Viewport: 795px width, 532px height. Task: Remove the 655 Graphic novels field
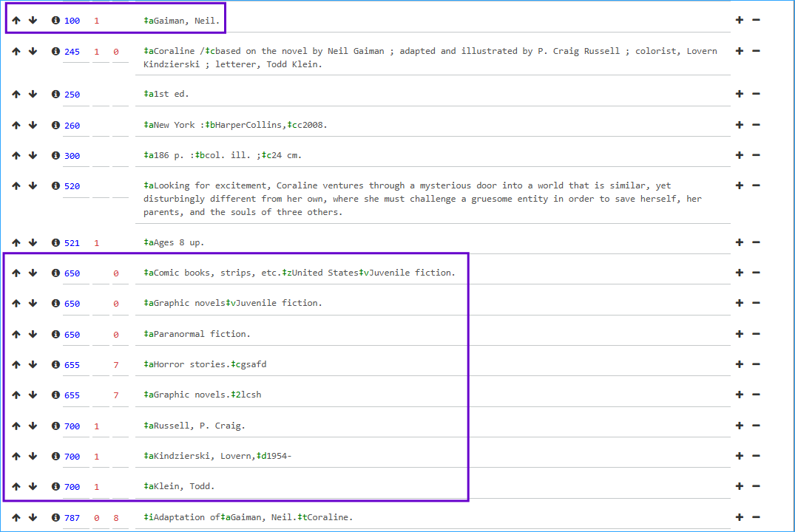755,395
